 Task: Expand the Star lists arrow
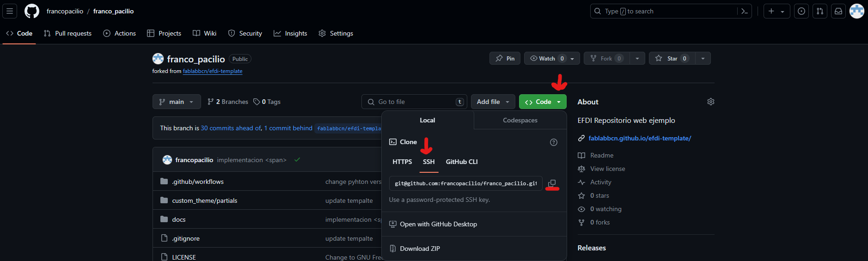pos(703,58)
